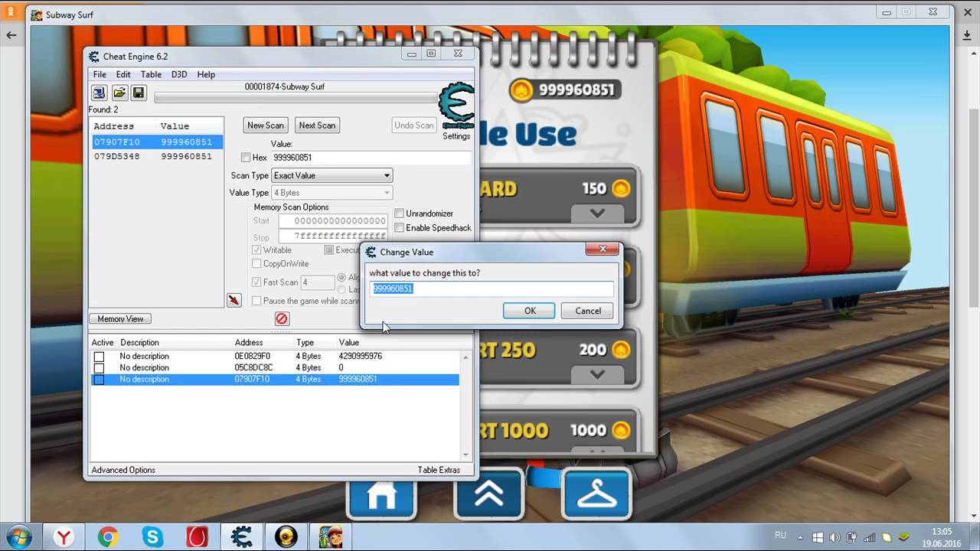Screen dimensions: 980x551
Task: Close the Change Value dialog
Action: [x=603, y=249]
